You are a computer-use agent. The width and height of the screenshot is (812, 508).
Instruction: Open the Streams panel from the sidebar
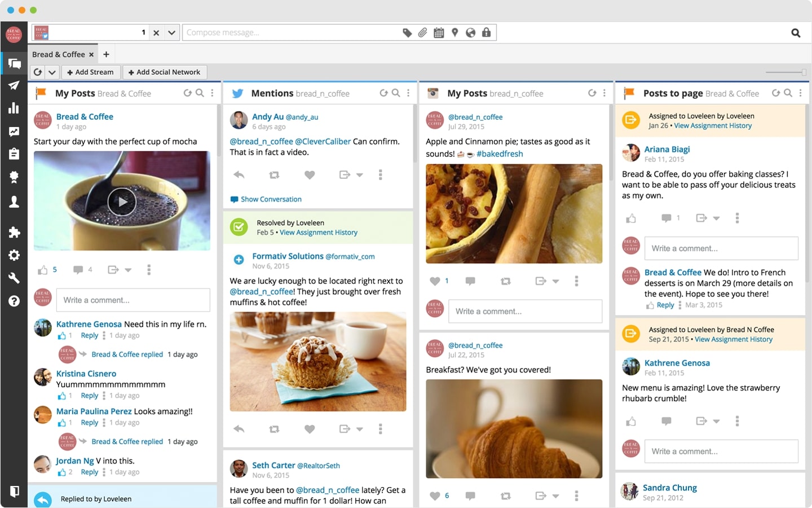(14, 63)
